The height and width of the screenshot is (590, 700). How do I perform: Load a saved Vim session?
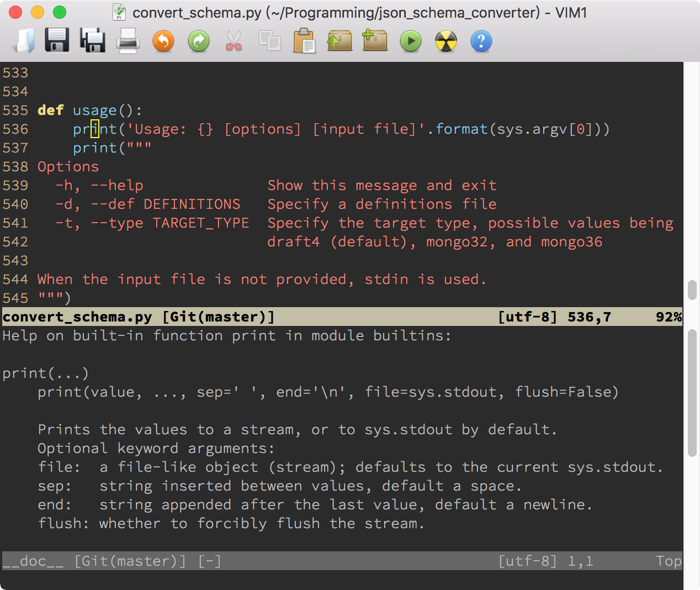(x=340, y=41)
